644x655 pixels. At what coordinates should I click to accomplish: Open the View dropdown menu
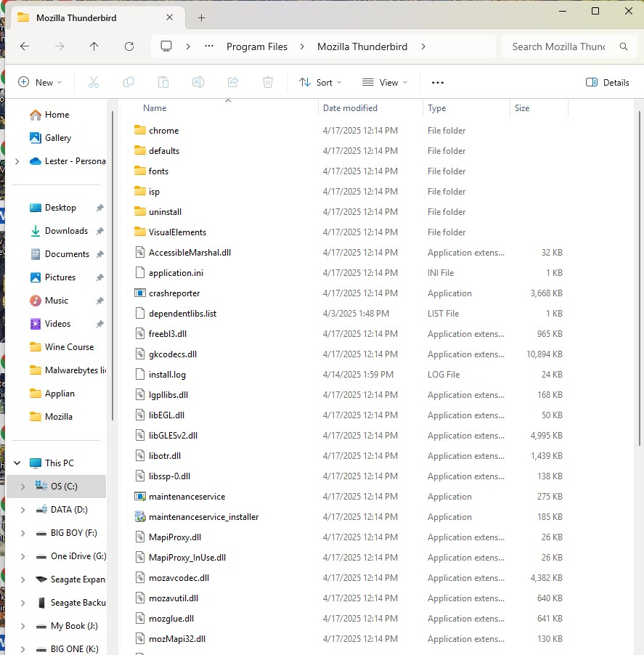[385, 82]
